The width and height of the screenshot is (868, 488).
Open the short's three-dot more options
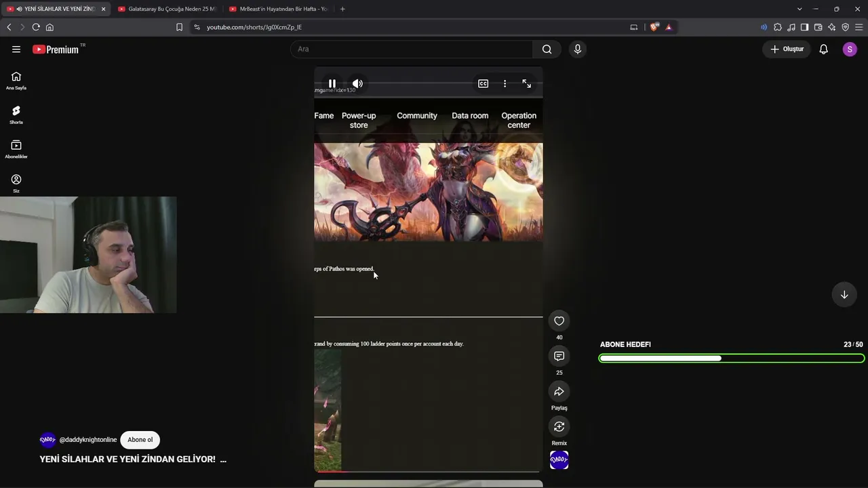(505, 83)
